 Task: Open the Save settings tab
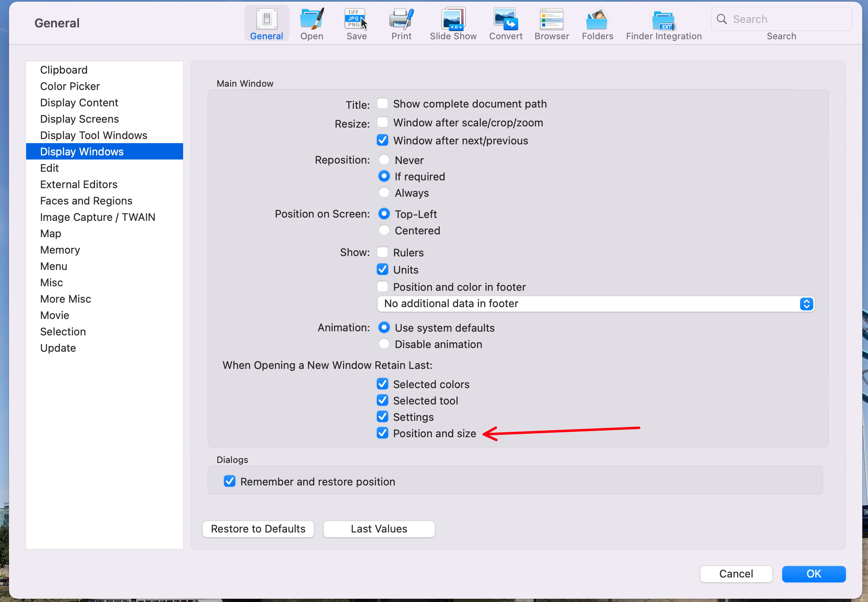coord(358,23)
